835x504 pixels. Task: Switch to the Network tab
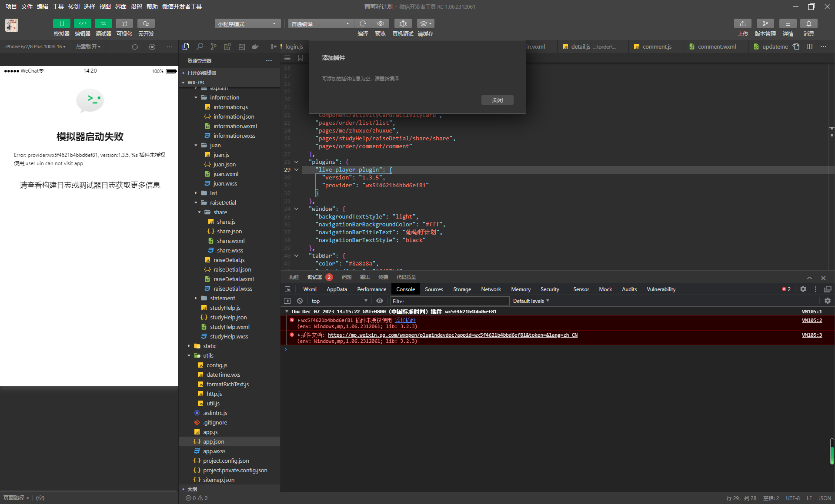pyautogui.click(x=491, y=289)
